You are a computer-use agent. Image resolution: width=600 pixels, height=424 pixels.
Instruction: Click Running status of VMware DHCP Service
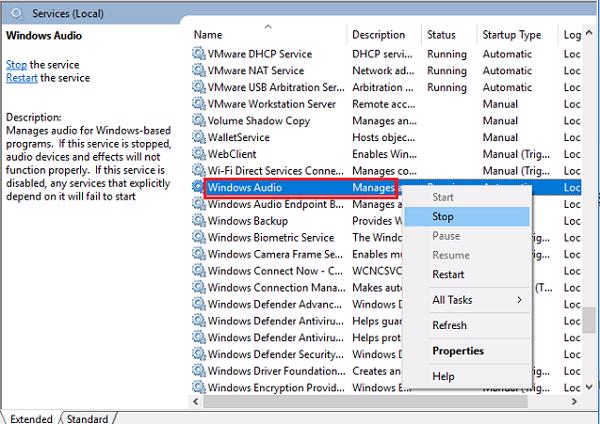pyautogui.click(x=447, y=54)
